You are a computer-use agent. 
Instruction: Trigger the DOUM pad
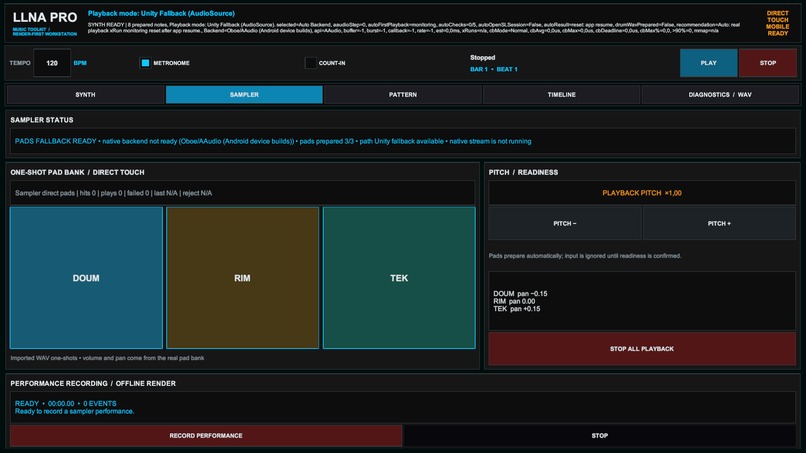click(86, 278)
